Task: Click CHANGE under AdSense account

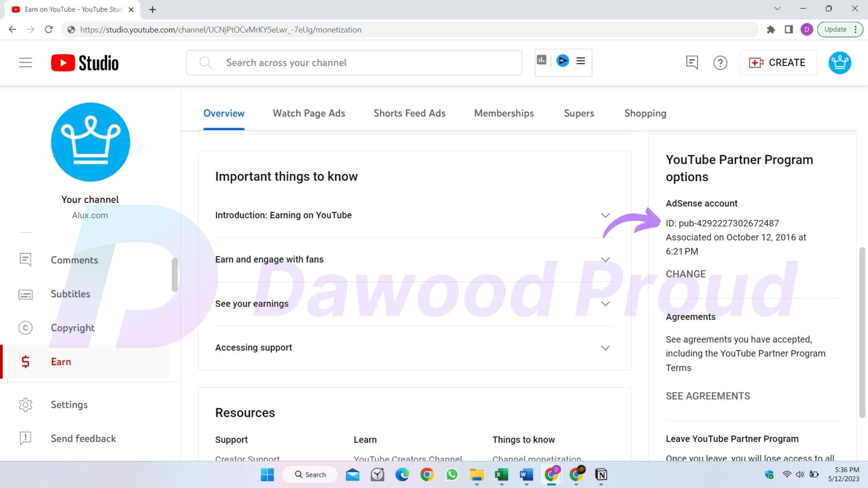Action: click(685, 274)
